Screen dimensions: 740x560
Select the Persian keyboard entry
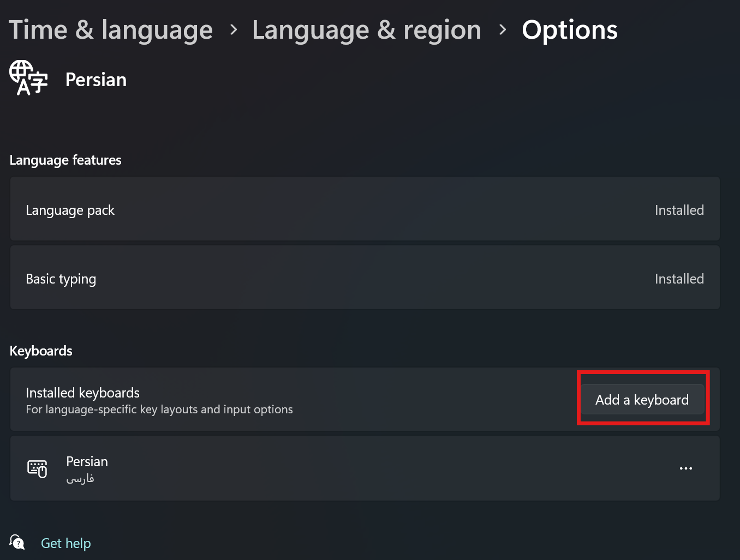[364, 468]
